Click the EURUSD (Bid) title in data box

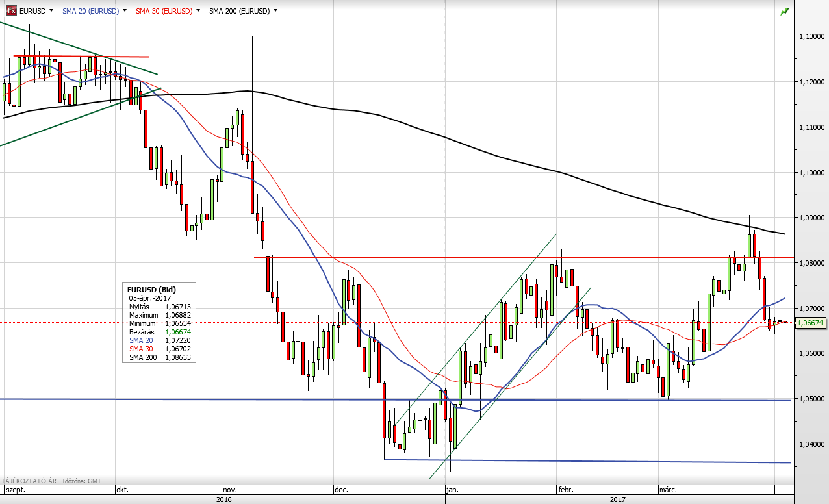tap(151, 289)
